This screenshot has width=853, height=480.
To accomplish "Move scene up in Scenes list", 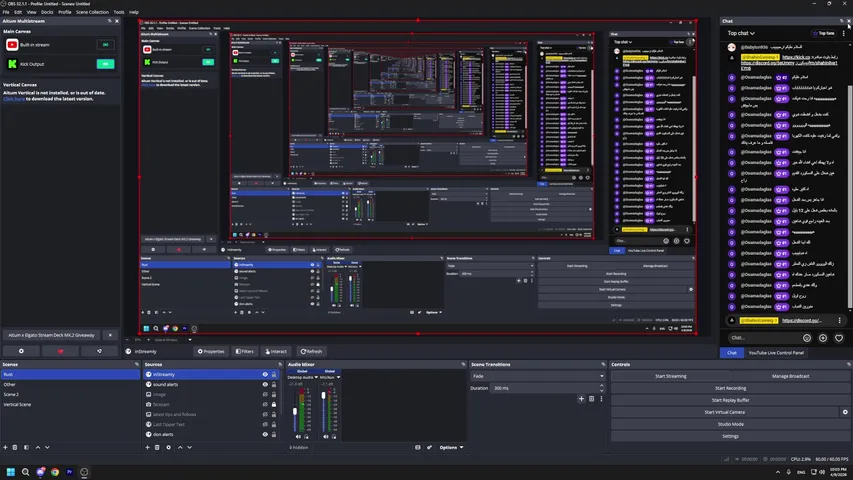I will pyautogui.click(x=38, y=447).
